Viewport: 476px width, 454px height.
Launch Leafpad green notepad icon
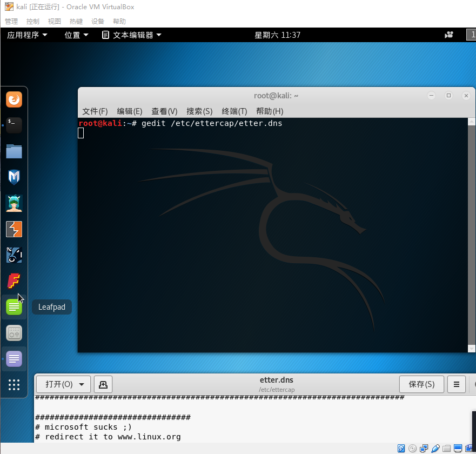point(14,307)
